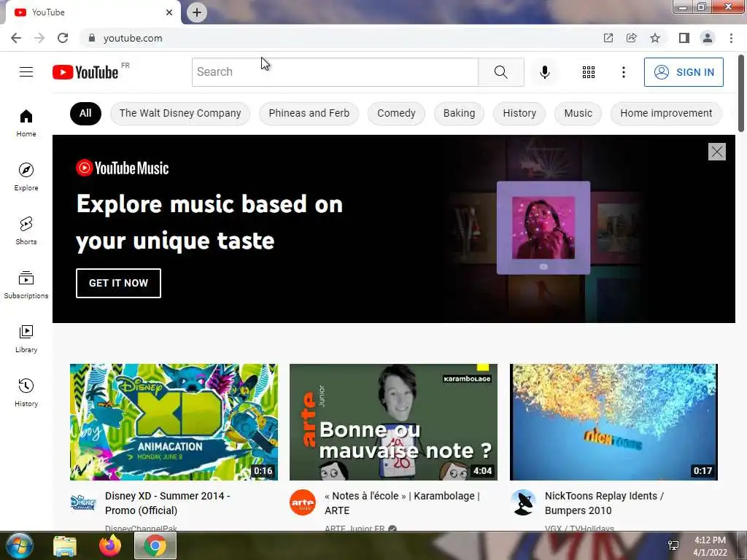Open Chrome three-dot menu
This screenshot has height=560, width=747.
point(731,38)
